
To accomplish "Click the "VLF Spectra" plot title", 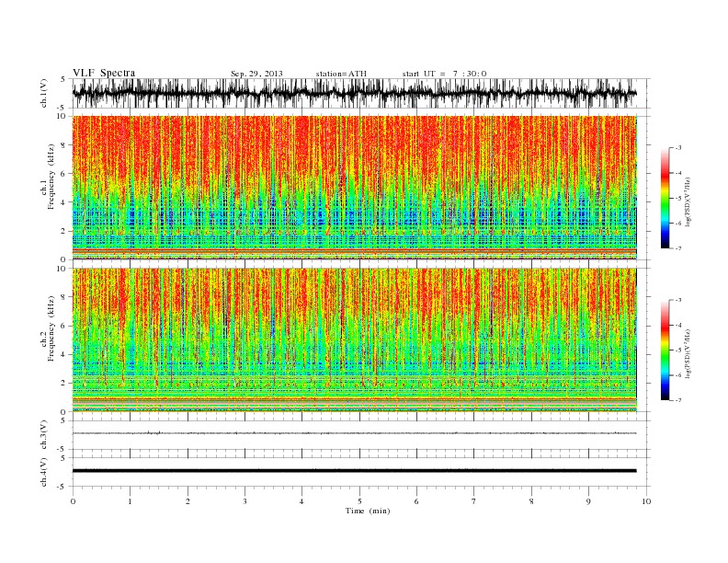I will pyautogui.click(x=104, y=73).
